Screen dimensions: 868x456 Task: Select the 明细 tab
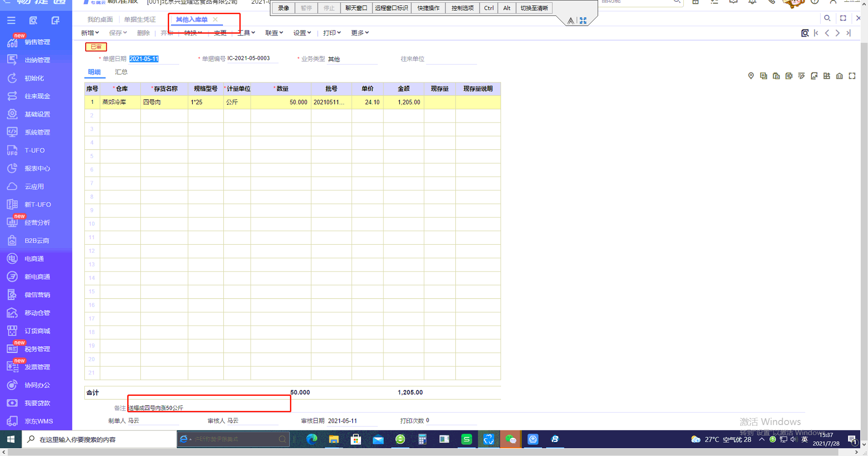coord(94,72)
